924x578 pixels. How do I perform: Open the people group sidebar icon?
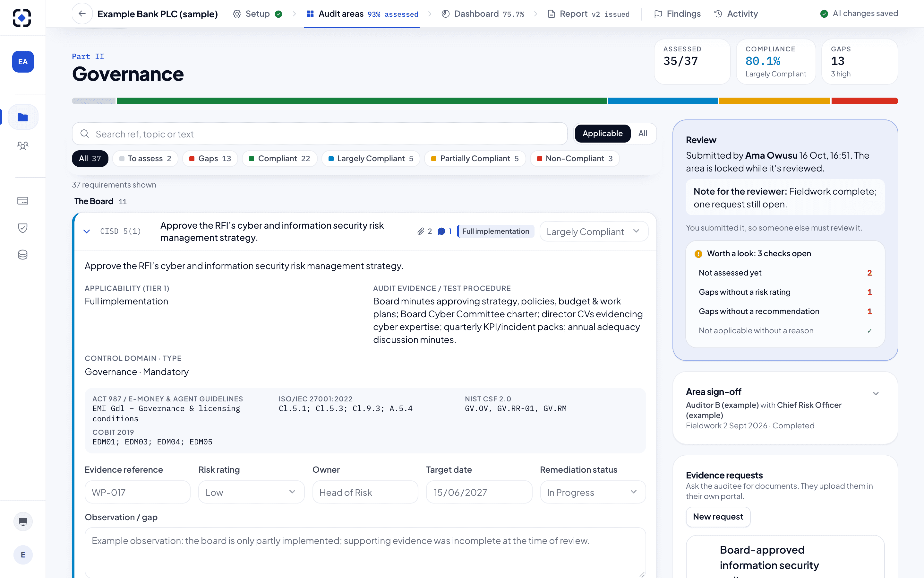(x=23, y=146)
